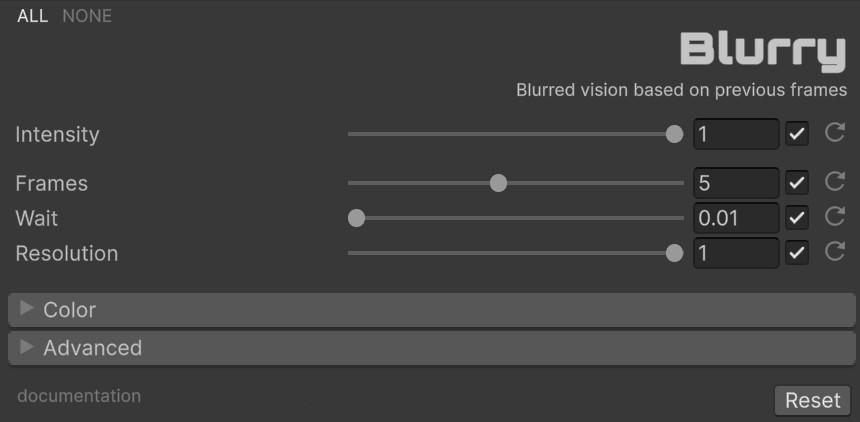The height and width of the screenshot is (422, 860).
Task: Click the Wait slider knob
Action: [356, 218]
